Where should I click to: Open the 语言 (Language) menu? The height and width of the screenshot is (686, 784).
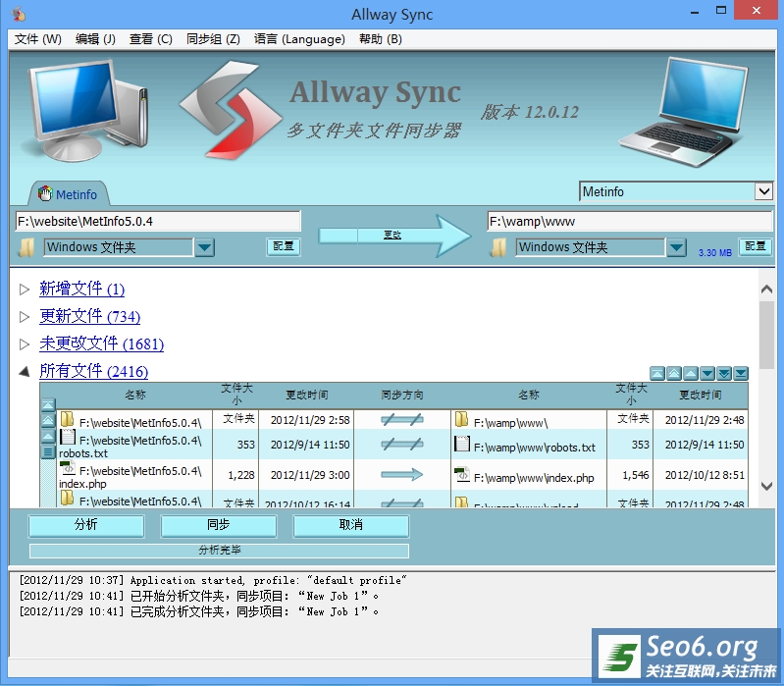[x=299, y=39]
